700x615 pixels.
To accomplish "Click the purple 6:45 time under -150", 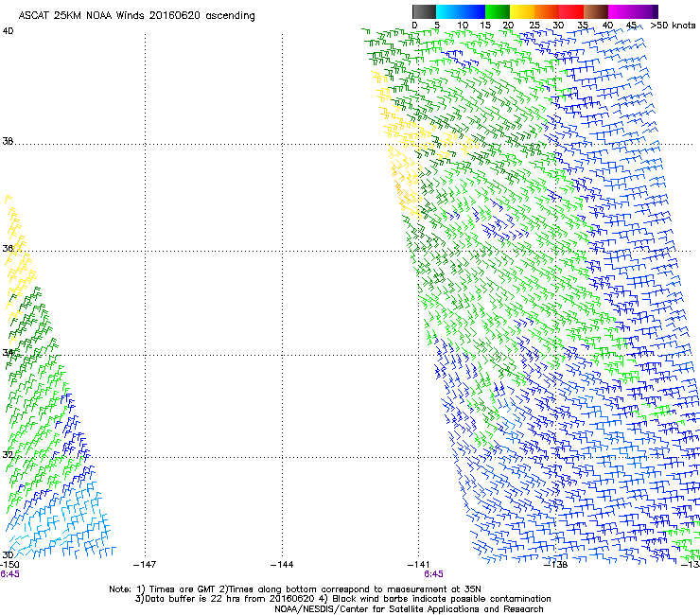I will coord(9,574).
